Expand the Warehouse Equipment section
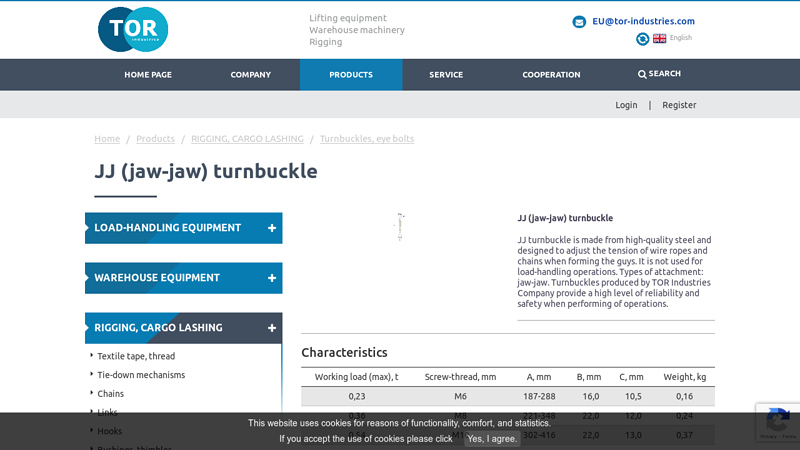The image size is (800, 450). [272, 278]
